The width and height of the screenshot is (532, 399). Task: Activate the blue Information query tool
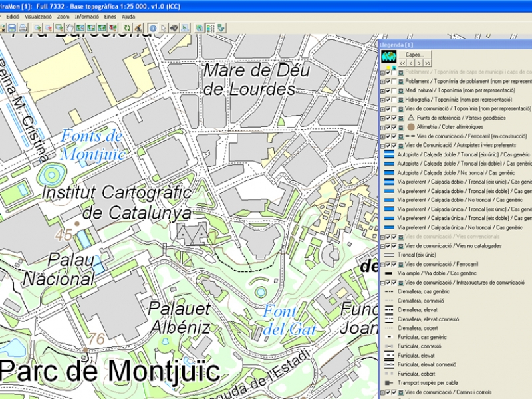[152, 28]
